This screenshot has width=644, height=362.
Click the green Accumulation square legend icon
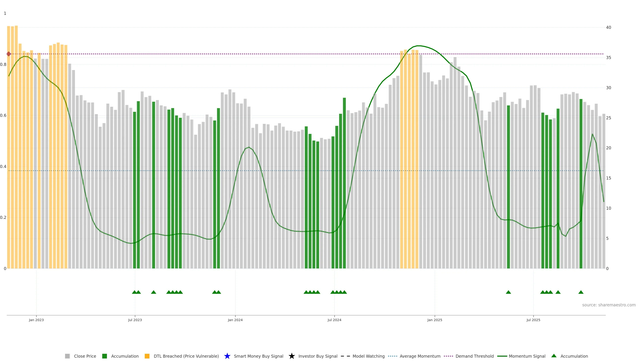click(104, 356)
